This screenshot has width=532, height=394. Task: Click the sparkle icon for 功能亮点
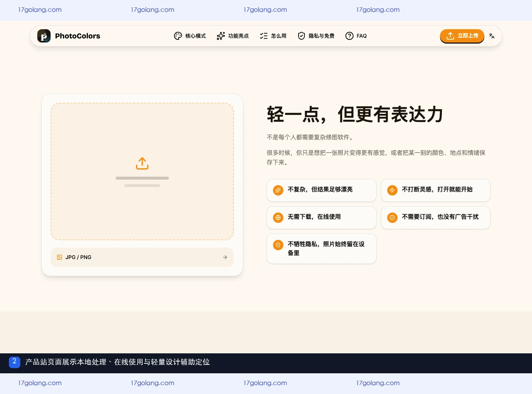pos(221,36)
